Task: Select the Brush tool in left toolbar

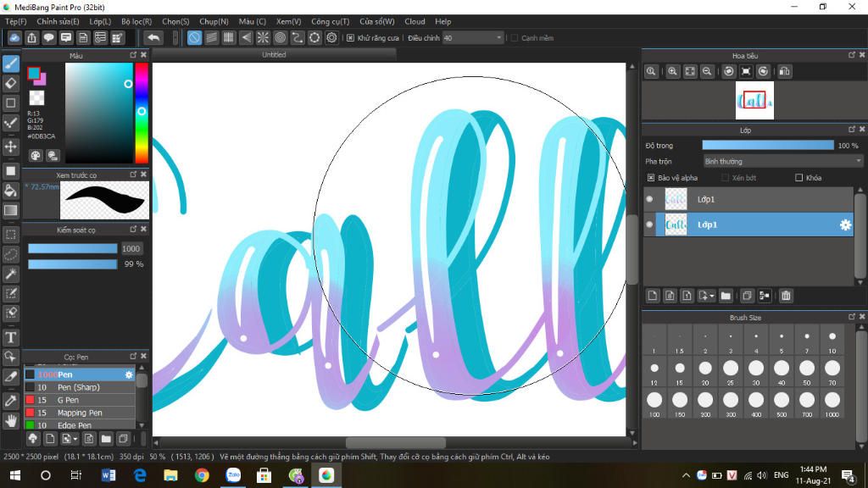Action: (10, 64)
